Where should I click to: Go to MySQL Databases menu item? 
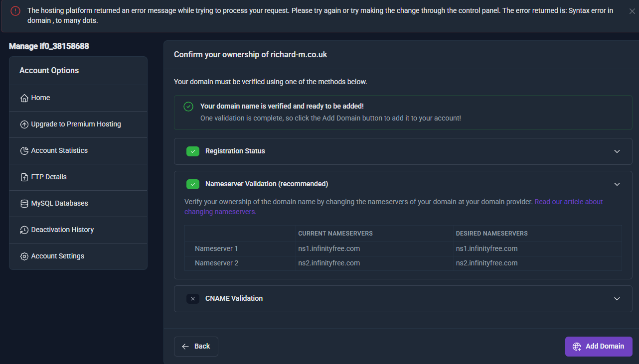tap(59, 204)
